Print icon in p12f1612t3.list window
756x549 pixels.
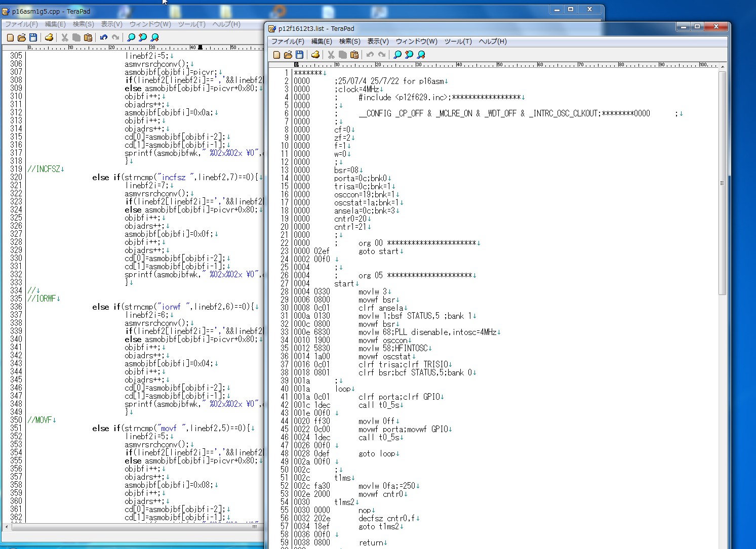[x=315, y=55]
